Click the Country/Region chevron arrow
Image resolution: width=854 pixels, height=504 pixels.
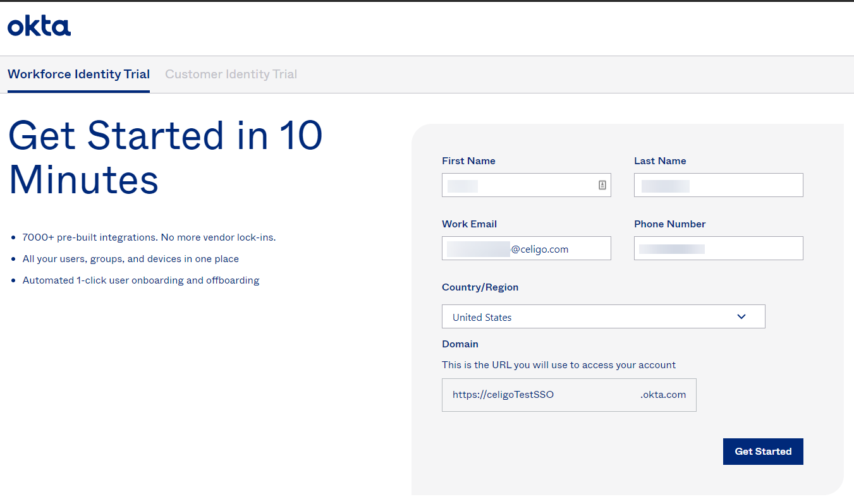741,316
